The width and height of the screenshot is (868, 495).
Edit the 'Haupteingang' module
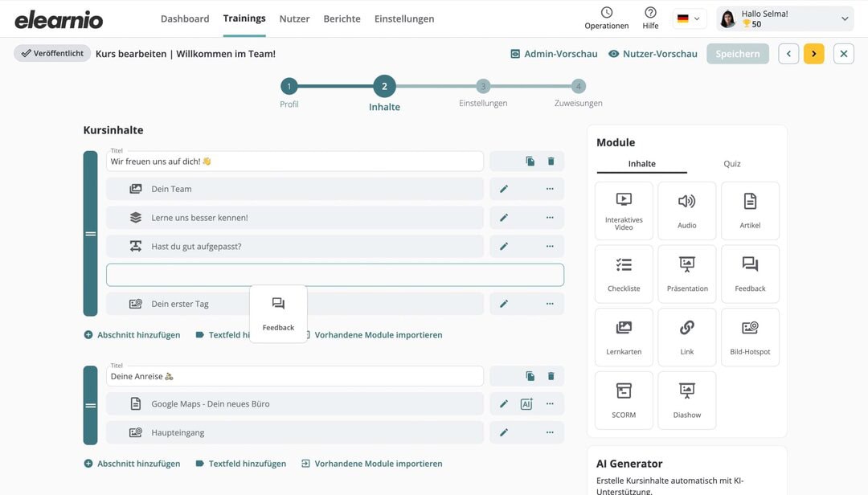click(504, 432)
